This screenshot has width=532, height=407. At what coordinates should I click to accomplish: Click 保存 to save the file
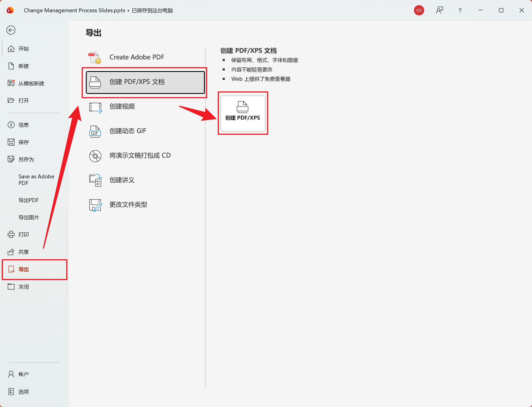34,142
